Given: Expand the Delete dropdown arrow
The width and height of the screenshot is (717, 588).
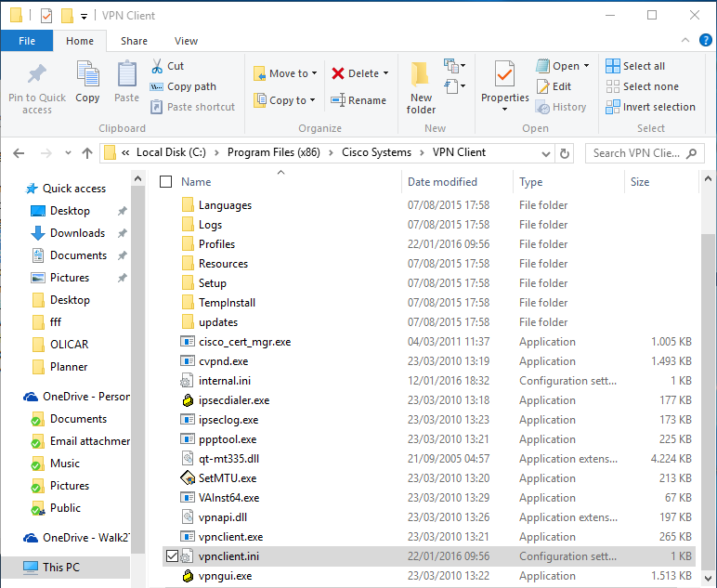Looking at the screenshot, I should click(x=386, y=73).
